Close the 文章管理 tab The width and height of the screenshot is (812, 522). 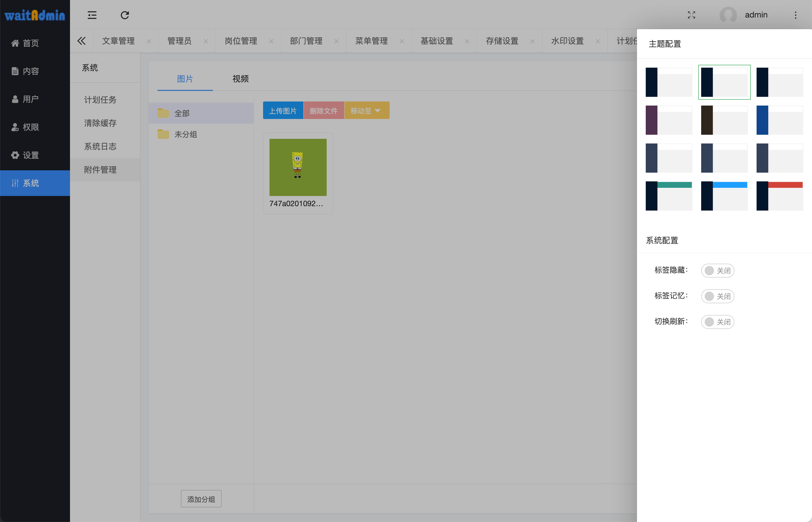point(148,41)
